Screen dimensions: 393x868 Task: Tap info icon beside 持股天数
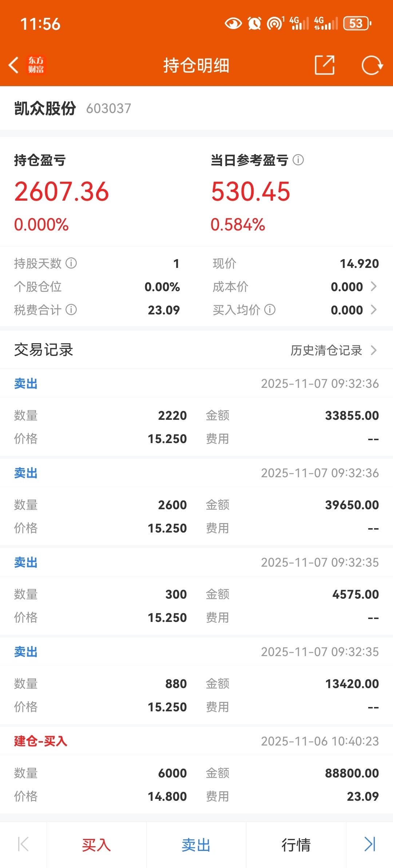(x=71, y=263)
